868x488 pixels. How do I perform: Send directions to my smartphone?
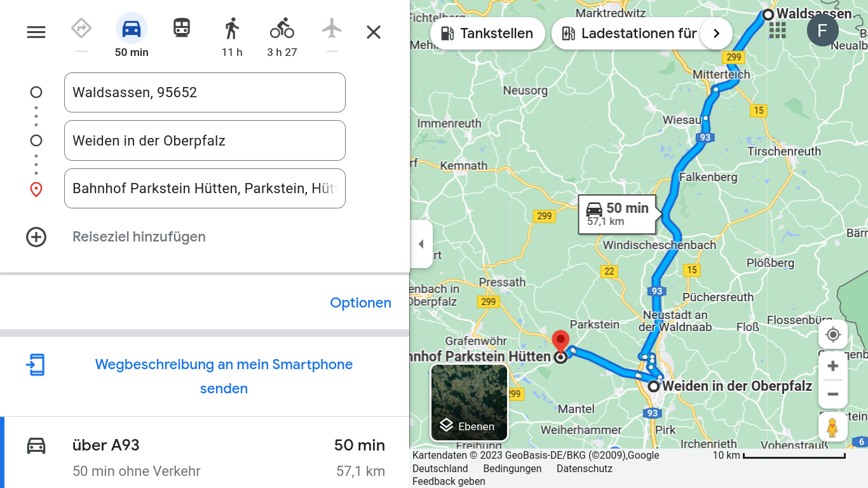[x=224, y=376]
